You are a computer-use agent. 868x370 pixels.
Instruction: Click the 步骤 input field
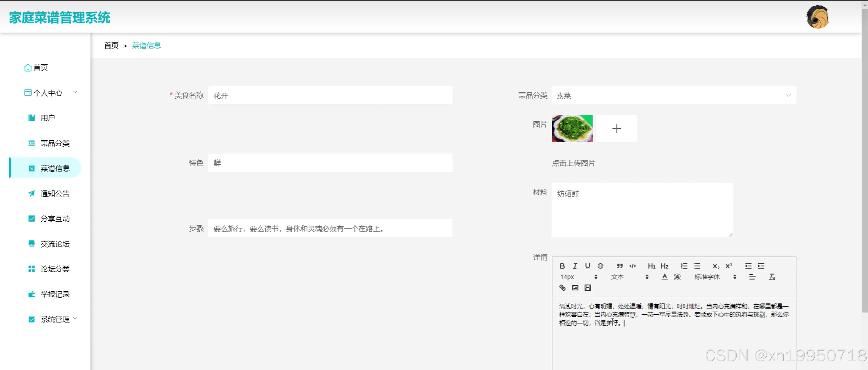pos(330,229)
